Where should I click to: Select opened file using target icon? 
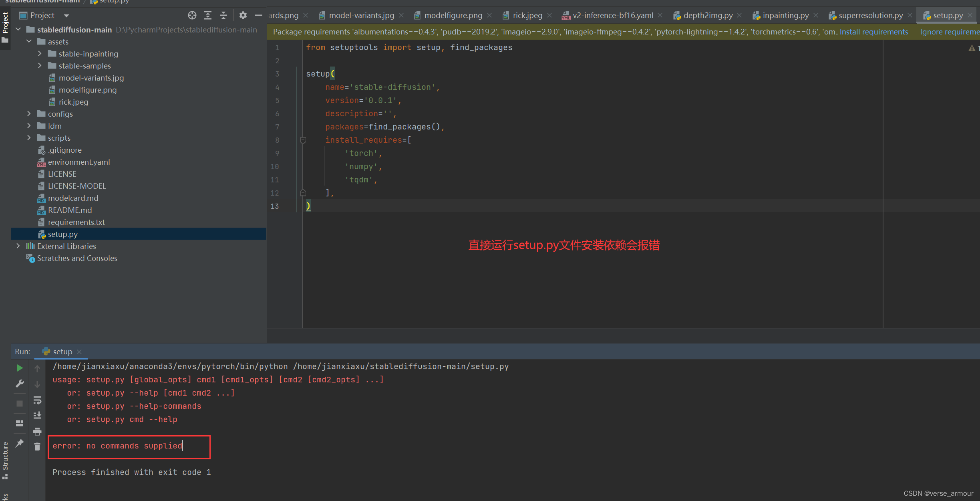pos(192,15)
